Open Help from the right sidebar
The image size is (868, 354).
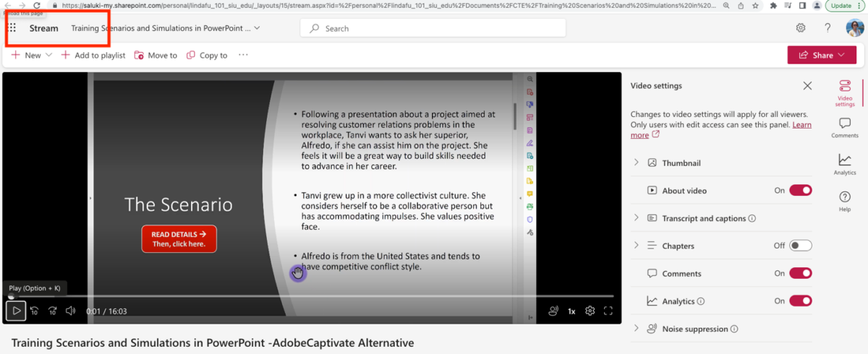(844, 201)
